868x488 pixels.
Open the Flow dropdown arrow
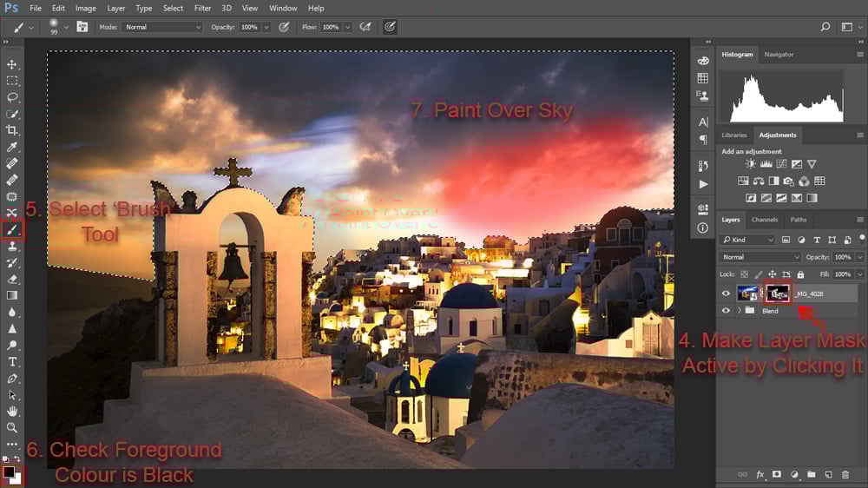point(348,27)
